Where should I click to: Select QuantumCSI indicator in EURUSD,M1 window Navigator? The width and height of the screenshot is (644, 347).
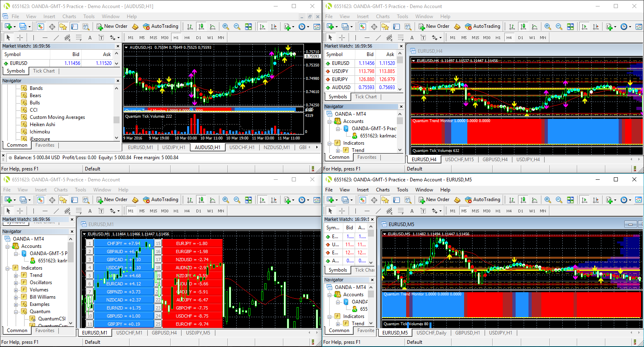(52, 319)
